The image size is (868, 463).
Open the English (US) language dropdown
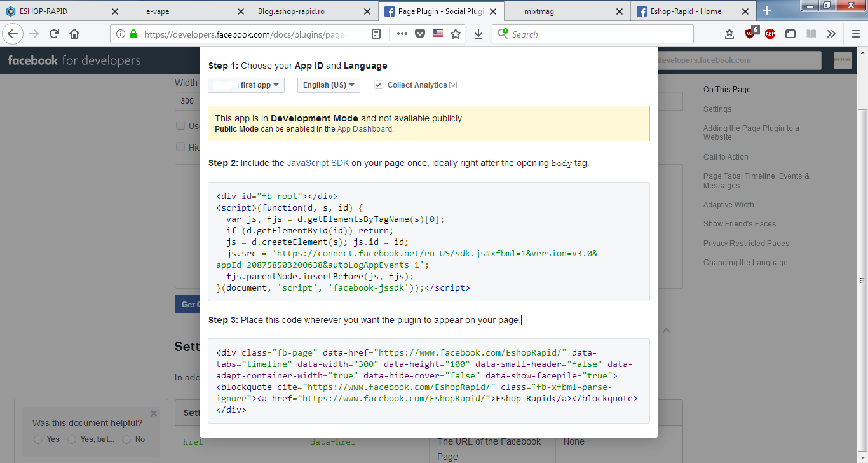click(329, 85)
